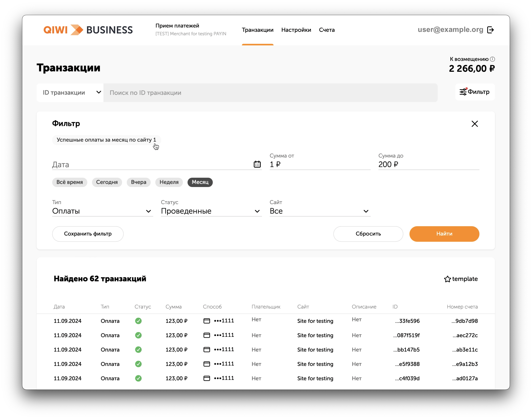The height and width of the screenshot is (419, 532).
Task: Click the info icon beside К возмещению
Action: click(x=492, y=59)
